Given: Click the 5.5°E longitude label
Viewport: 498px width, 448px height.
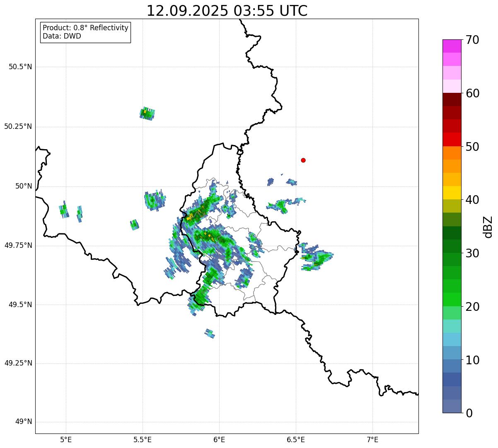Looking at the screenshot, I should point(143,439).
